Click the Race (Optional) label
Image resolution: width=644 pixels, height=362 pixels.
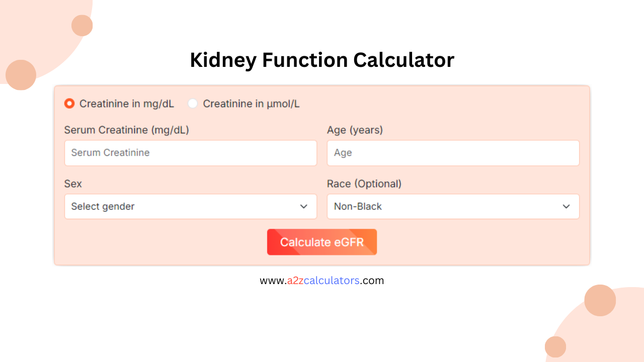click(364, 184)
